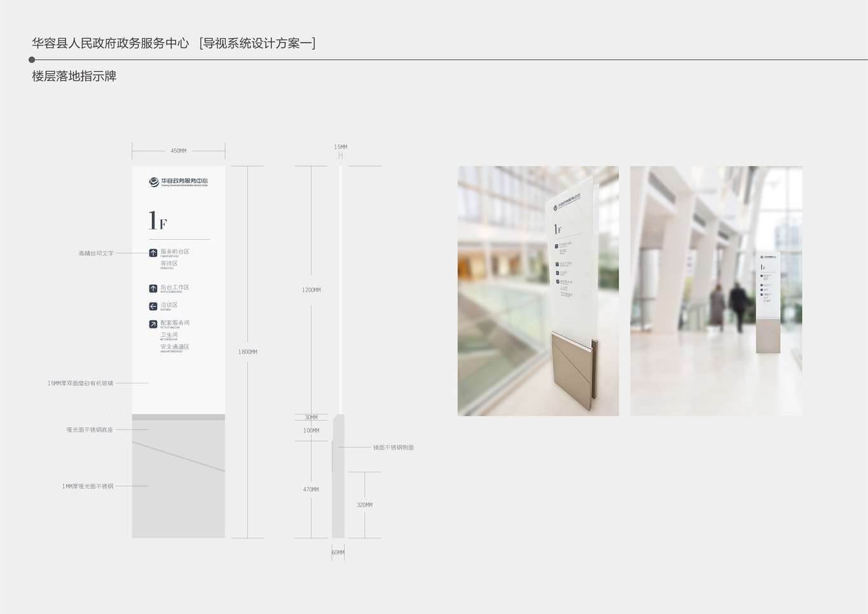Screen dimensions: 868x614
Task: Select the 洽谈区 text on the sign
Action: point(169,305)
